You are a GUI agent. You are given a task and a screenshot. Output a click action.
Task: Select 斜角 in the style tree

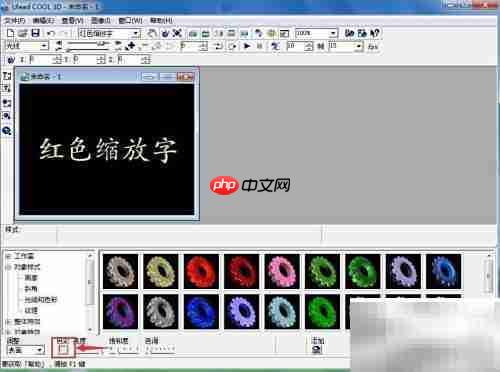[31, 289]
